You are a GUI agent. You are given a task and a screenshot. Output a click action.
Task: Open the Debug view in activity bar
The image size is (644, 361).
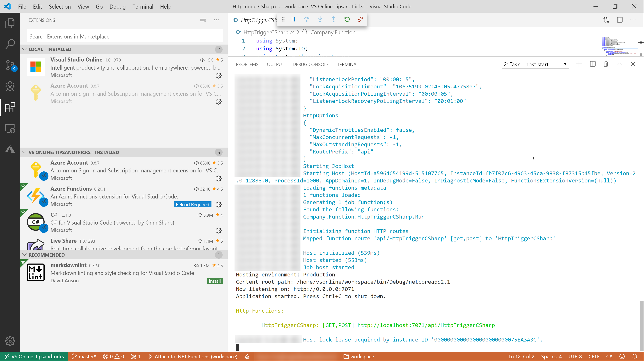pyautogui.click(x=10, y=86)
